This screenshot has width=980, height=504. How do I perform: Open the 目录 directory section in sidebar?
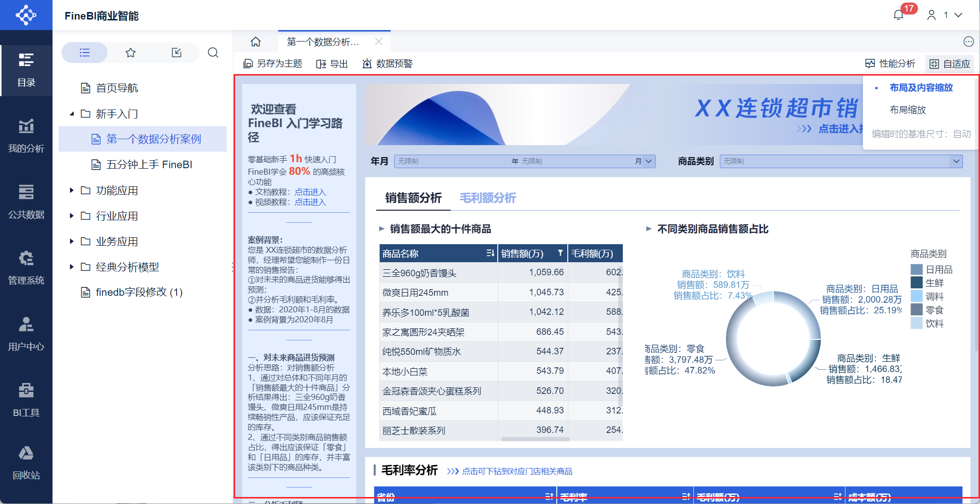[x=26, y=70]
